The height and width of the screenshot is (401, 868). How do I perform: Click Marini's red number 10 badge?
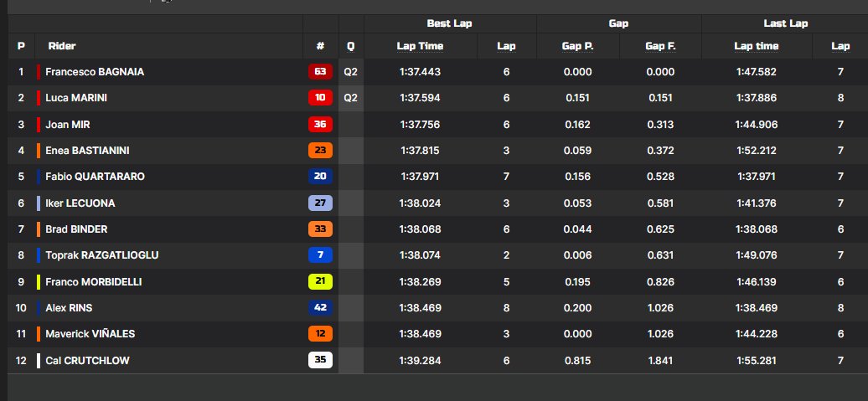(320, 98)
